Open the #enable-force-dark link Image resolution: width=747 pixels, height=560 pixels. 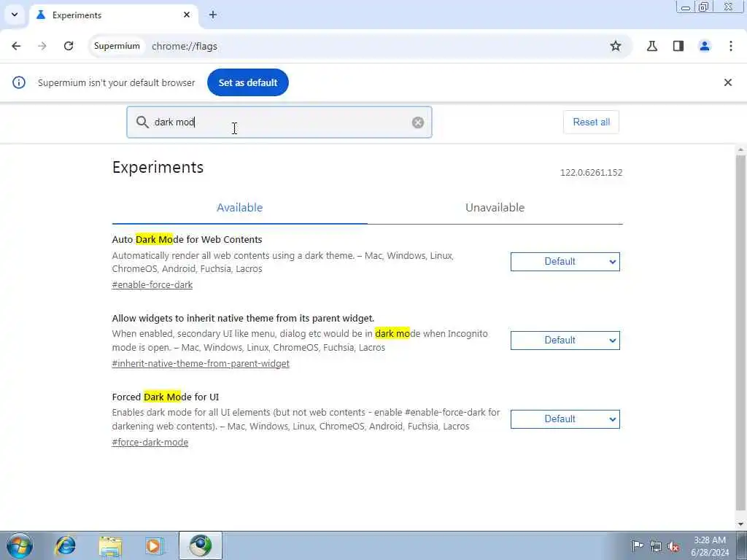tap(152, 285)
